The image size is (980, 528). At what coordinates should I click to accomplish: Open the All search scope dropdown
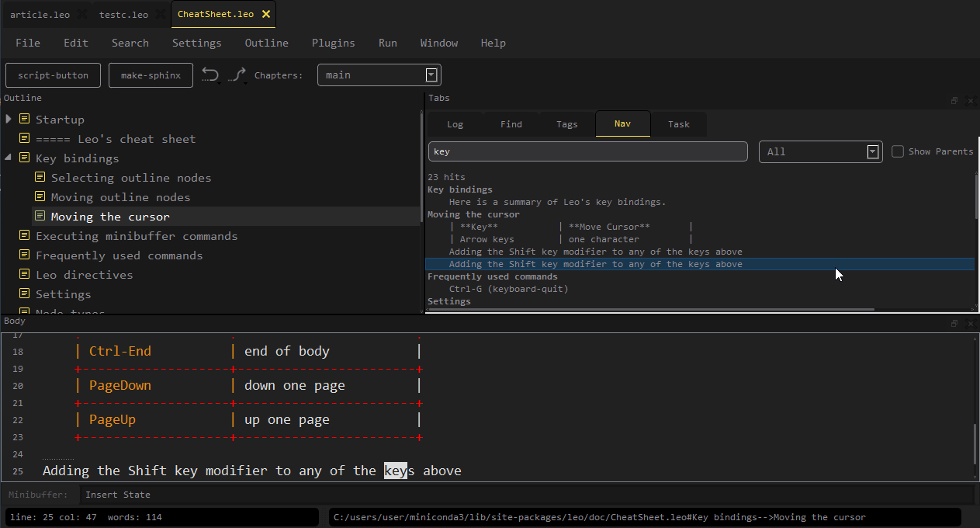(820, 152)
